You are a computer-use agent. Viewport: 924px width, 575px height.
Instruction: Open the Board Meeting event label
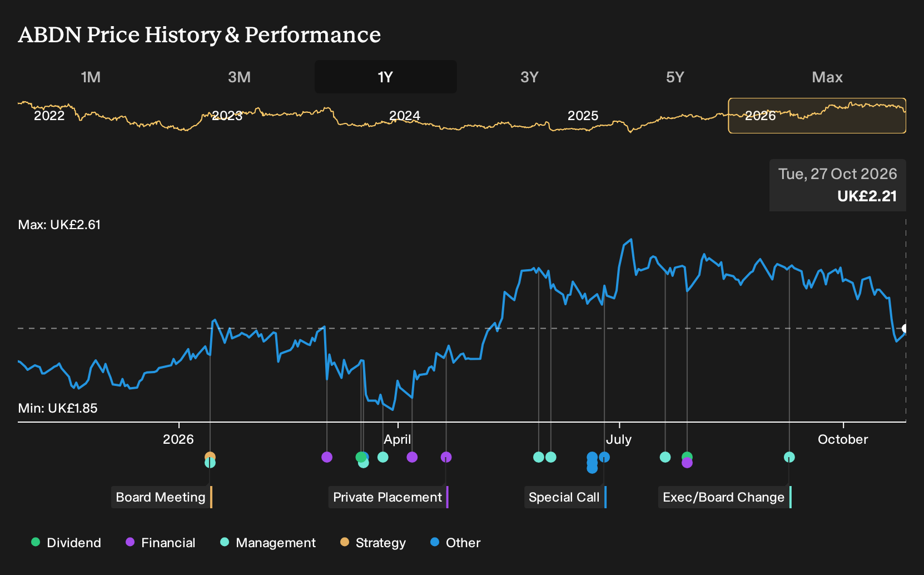point(162,497)
